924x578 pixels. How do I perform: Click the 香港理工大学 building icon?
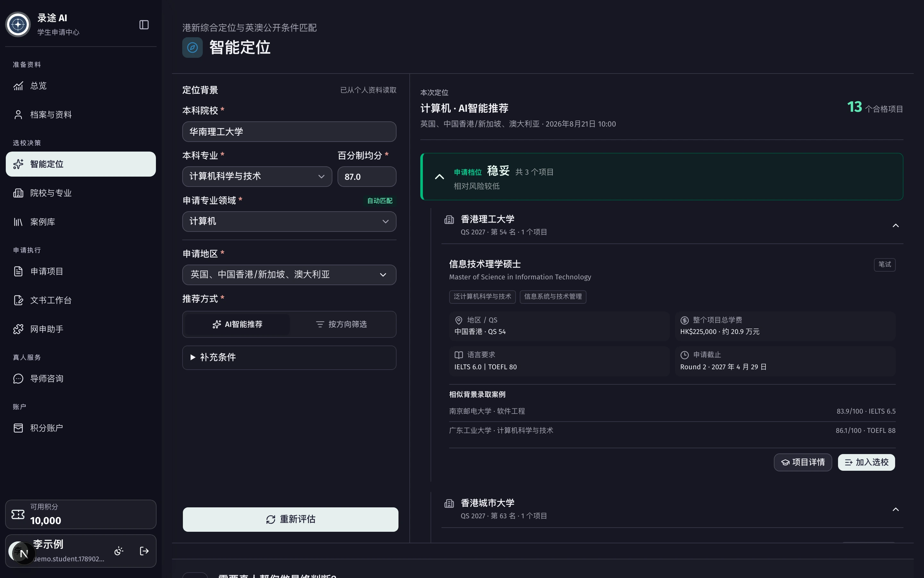tap(449, 220)
